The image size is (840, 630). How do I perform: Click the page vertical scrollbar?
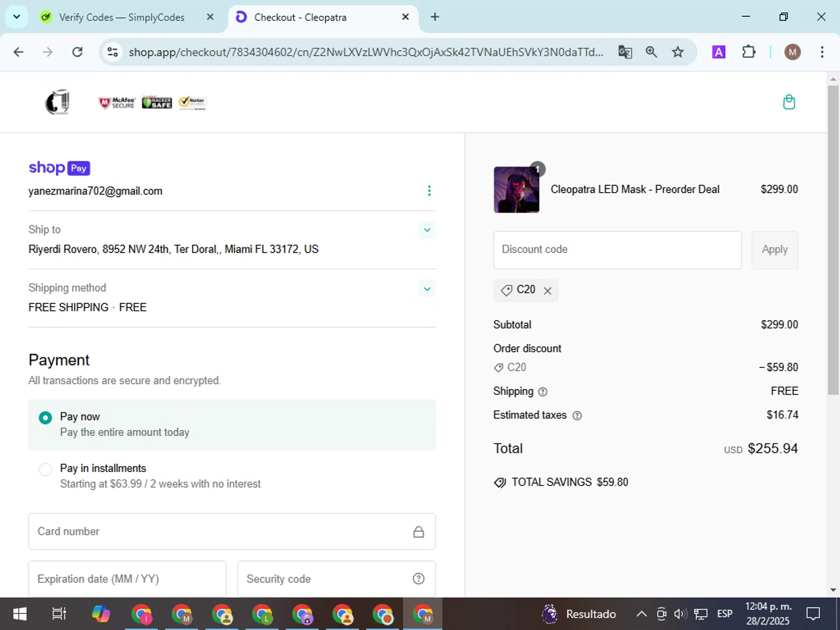click(833, 240)
